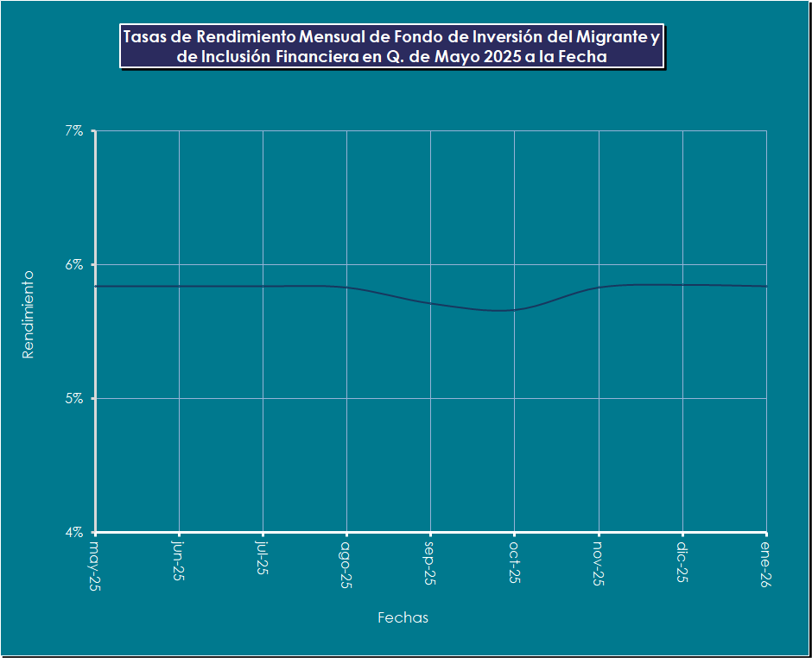Click the 'Rendimiento' vertical axis title
This screenshot has height=658, width=812.
click(28, 314)
